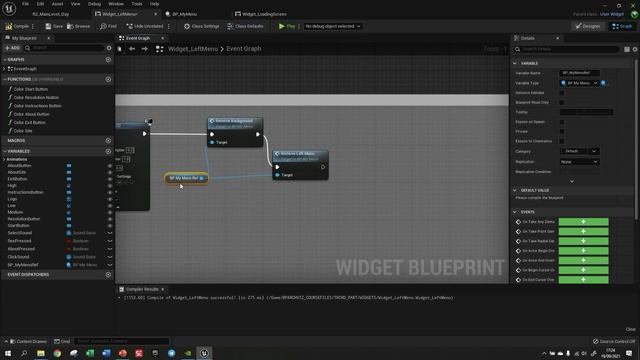Navigate forward in graph history
This screenshot has width=640, height=360.
(144, 49)
